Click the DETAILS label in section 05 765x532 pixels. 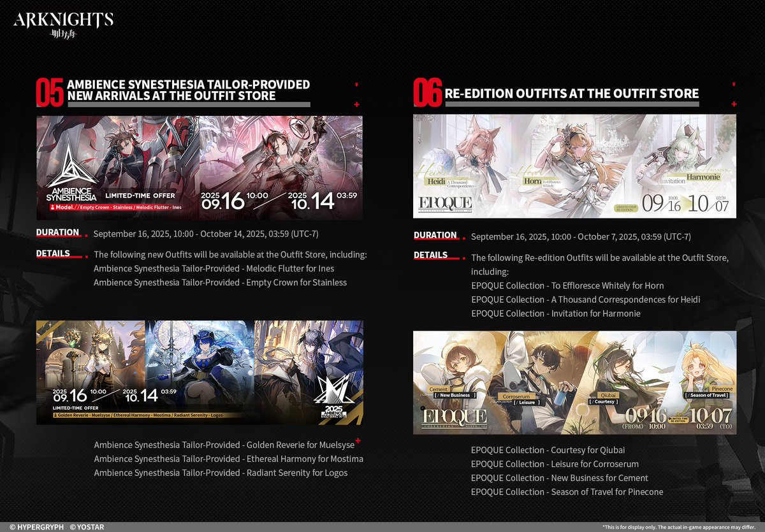(54, 253)
